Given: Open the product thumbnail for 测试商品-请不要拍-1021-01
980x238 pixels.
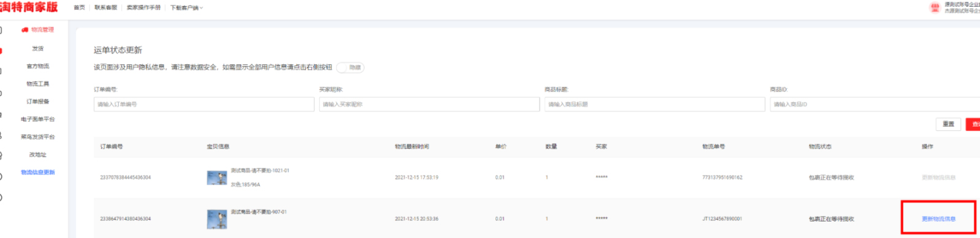Looking at the screenshot, I should 217,177.
